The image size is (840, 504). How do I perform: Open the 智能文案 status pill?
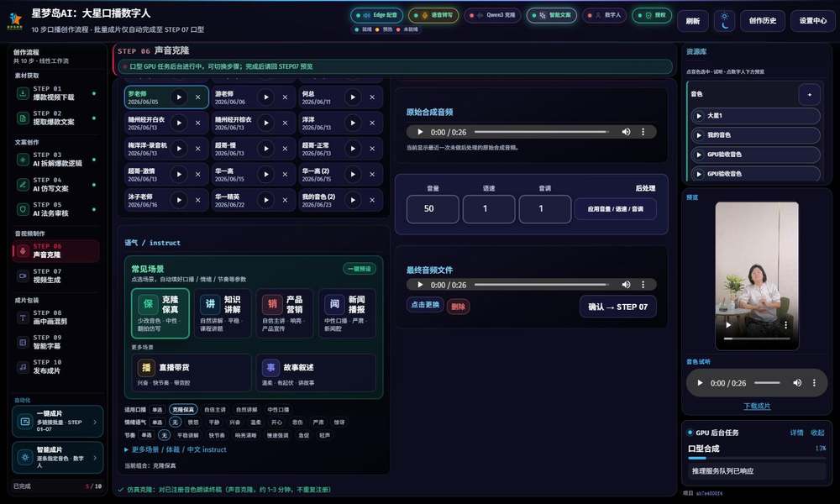pos(551,15)
